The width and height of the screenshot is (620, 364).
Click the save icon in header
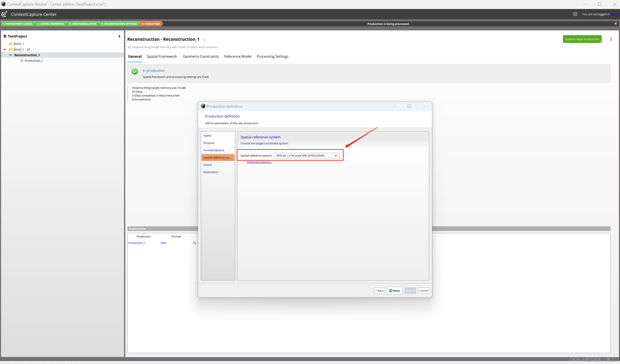[575, 14]
